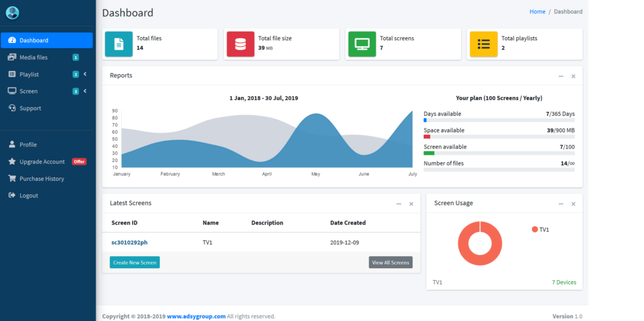Screen dimensions: 644x321
Task: Open the Profile menu item
Action: pos(28,145)
